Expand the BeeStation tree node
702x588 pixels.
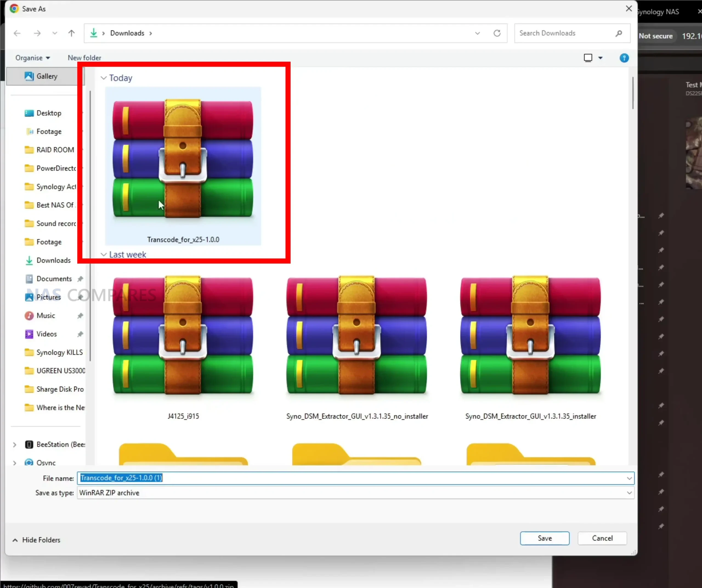click(14, 444)
